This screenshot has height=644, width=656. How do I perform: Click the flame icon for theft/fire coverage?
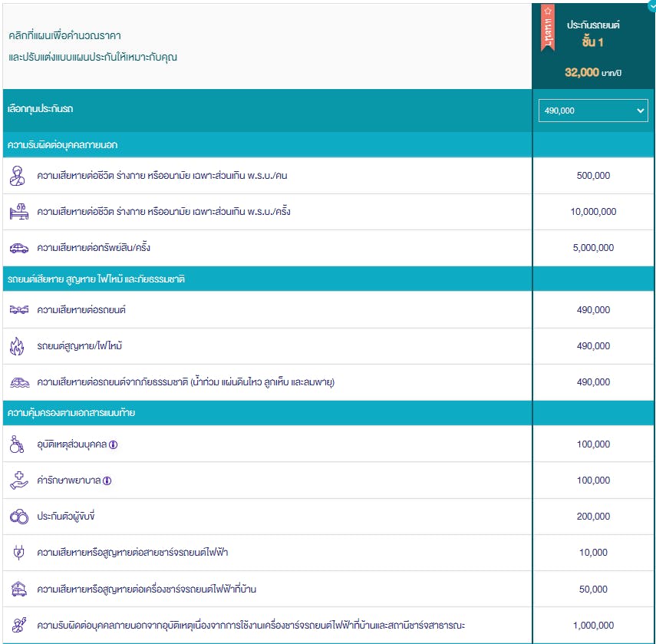click(x=17, y=346)
